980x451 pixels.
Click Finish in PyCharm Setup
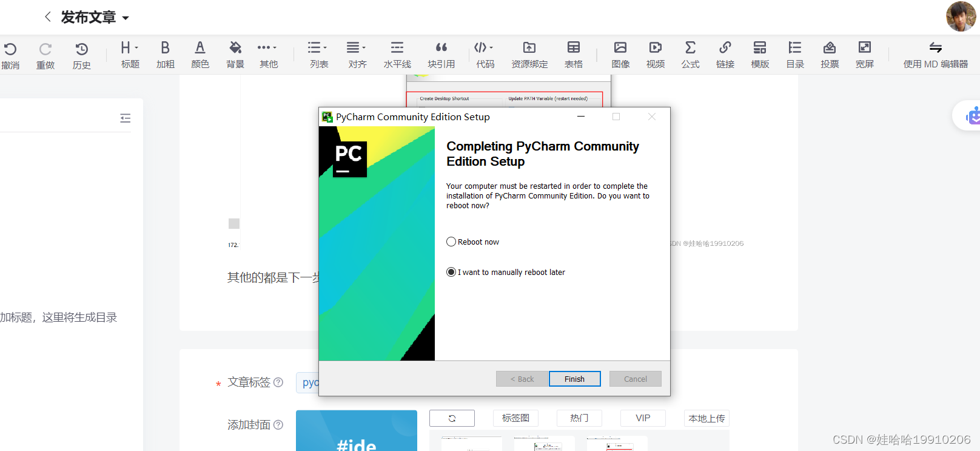coord(575,379)
